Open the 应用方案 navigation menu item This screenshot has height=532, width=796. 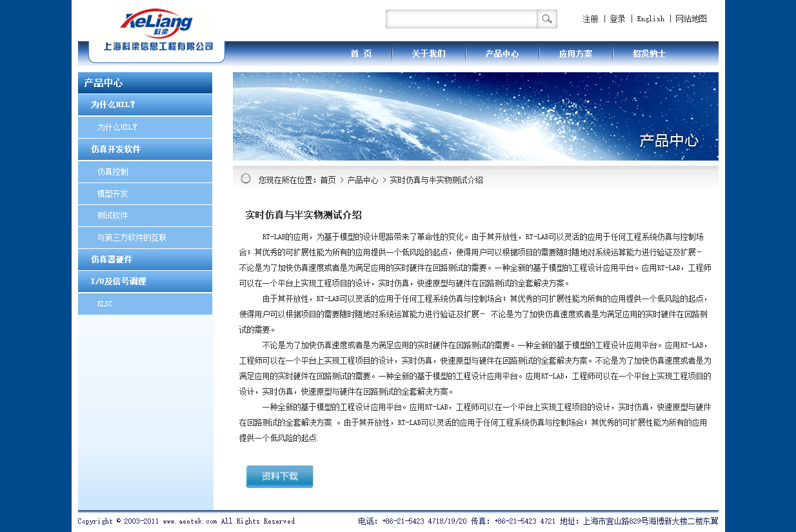[575, 54]
